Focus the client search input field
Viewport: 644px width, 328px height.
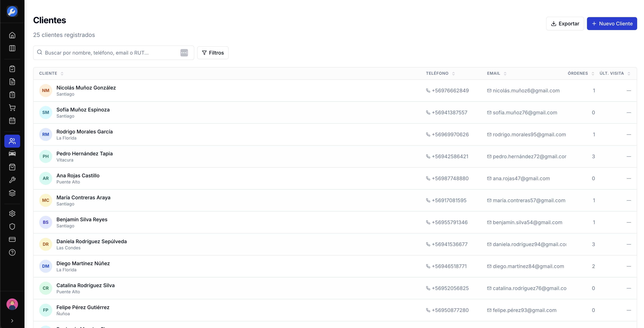pos(114,53)
